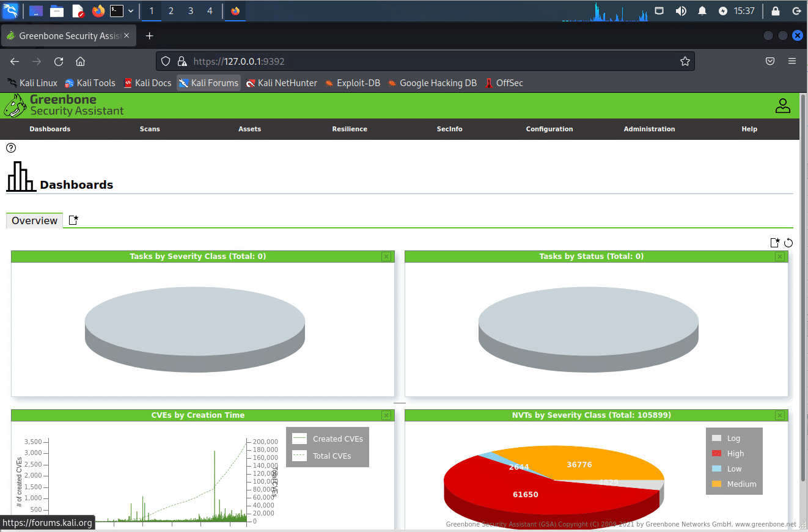Click the High severity legend swatch

click(x=717, y=453)
